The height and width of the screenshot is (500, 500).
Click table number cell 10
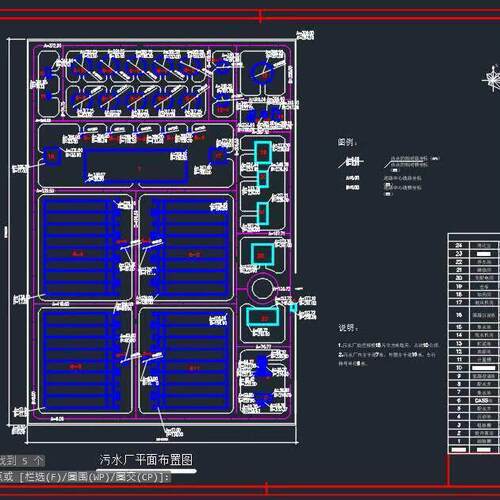pyautogui.click(x=459, y=368)
